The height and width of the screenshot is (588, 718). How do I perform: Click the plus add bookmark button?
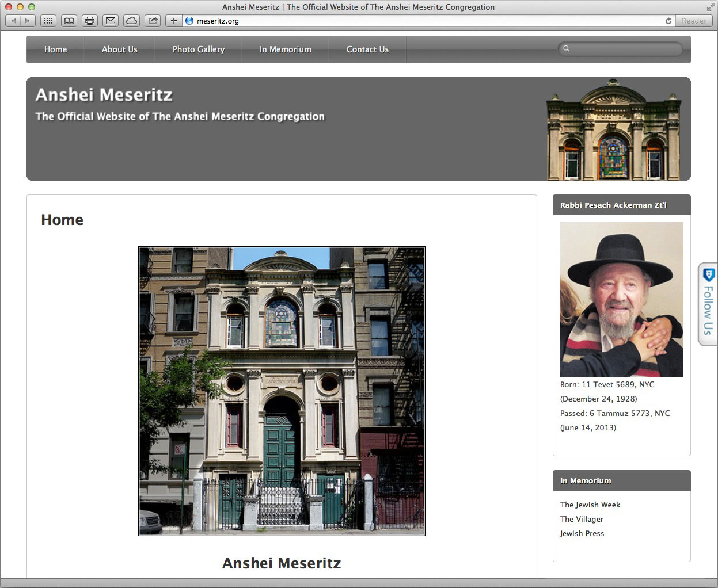point(173,21)
